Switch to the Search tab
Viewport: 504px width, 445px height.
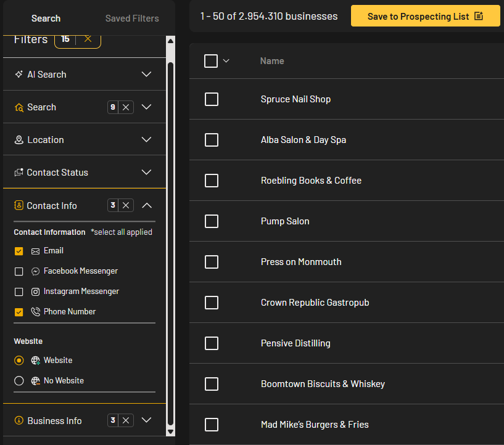[x=46, y=18]
